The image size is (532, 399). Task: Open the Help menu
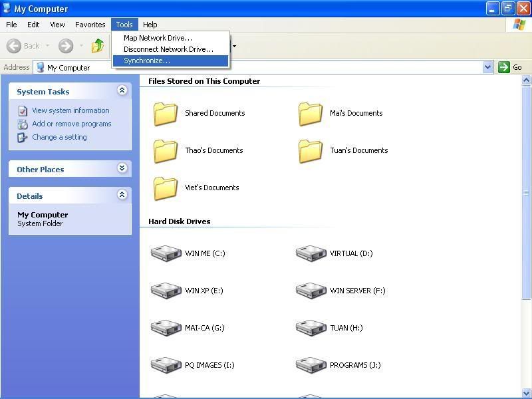tap(150, 25)
